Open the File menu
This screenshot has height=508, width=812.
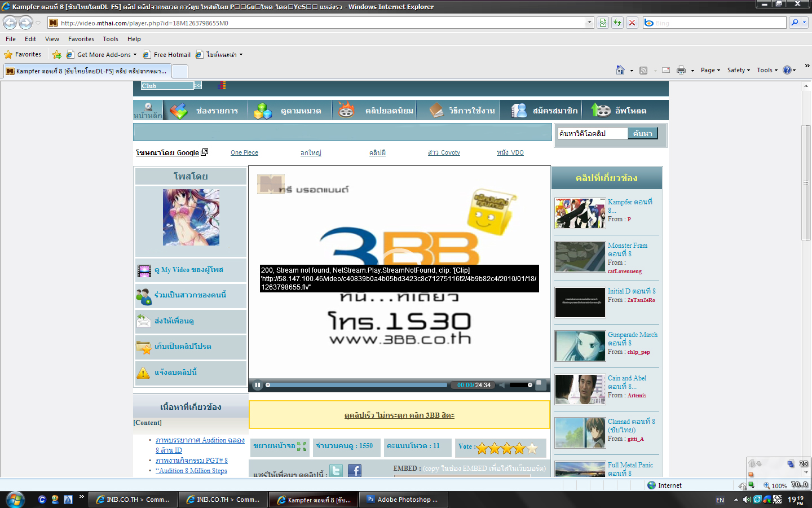pyautogui.click(x=11, y=39)
